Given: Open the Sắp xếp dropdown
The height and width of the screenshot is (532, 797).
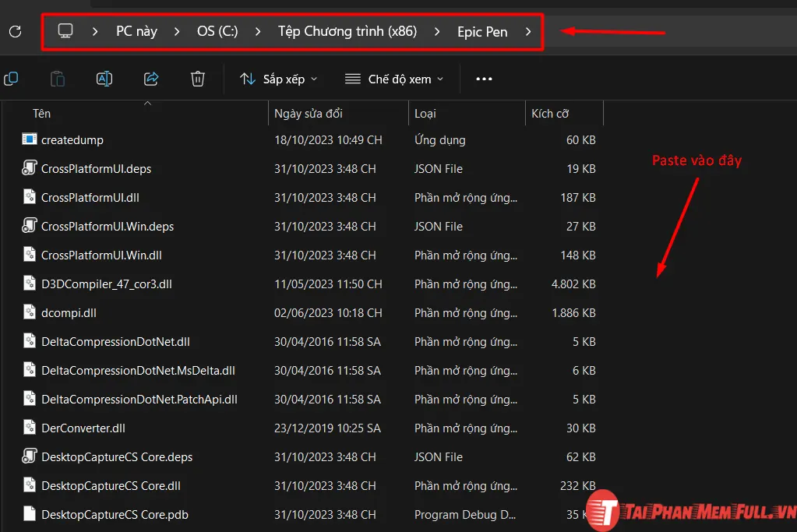Looking at the screenshot, I should click(x=277, y=79).
